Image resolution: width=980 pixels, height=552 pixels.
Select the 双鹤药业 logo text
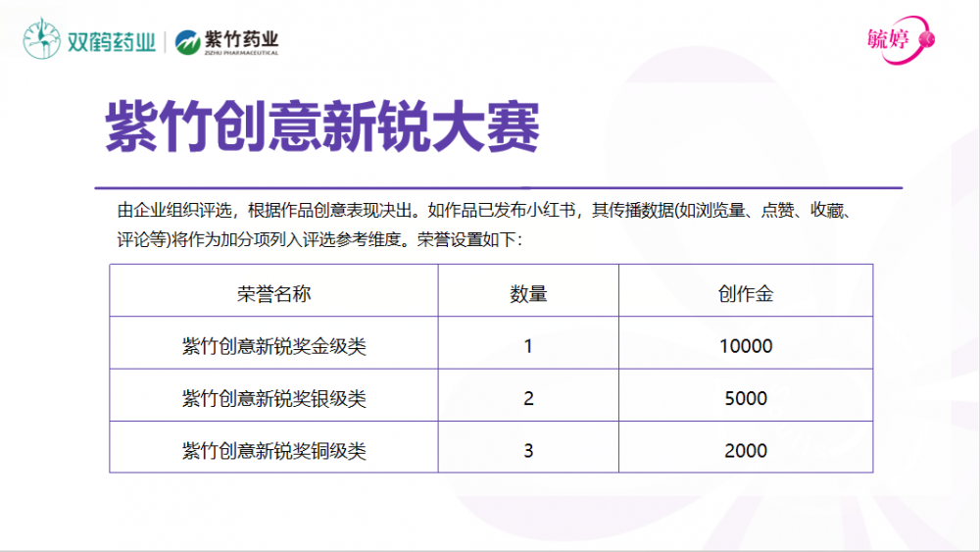112,42
